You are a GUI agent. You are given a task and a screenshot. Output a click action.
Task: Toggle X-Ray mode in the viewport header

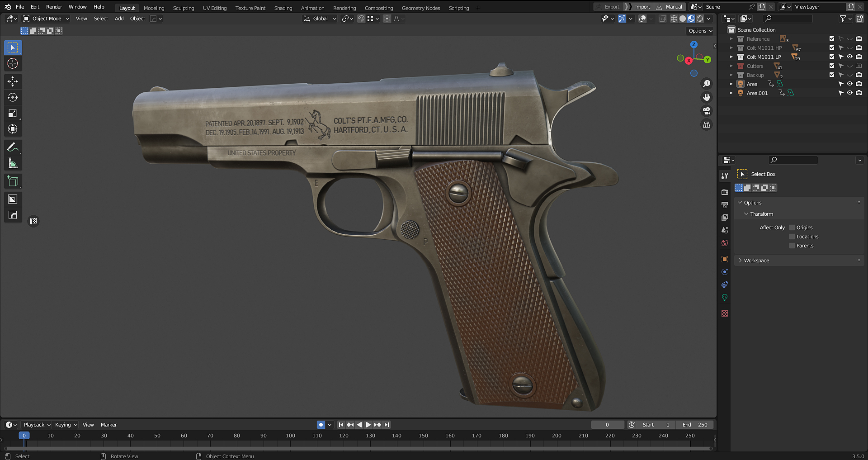[663, 19]
